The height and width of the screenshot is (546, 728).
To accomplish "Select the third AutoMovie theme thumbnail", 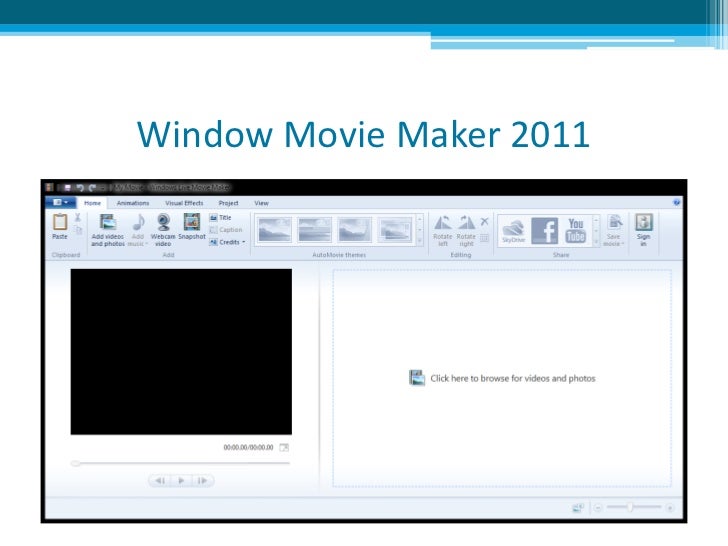I will [355, 229].
